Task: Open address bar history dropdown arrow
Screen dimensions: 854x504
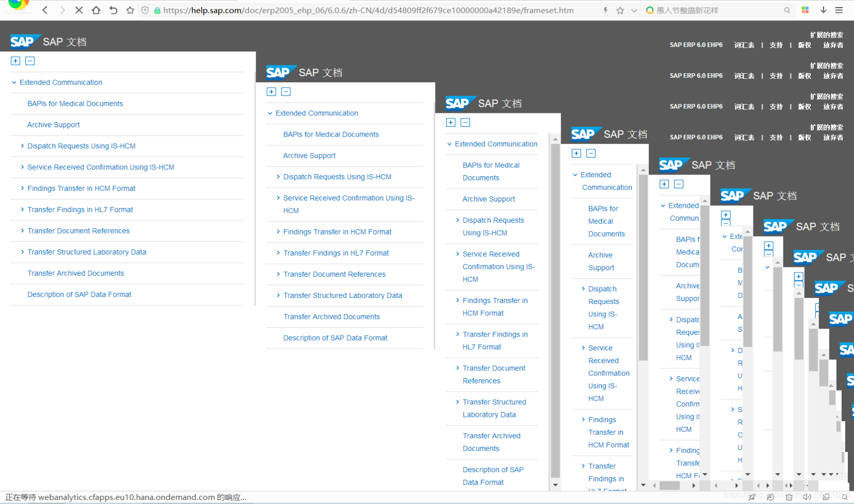Action: coord(634,10)
